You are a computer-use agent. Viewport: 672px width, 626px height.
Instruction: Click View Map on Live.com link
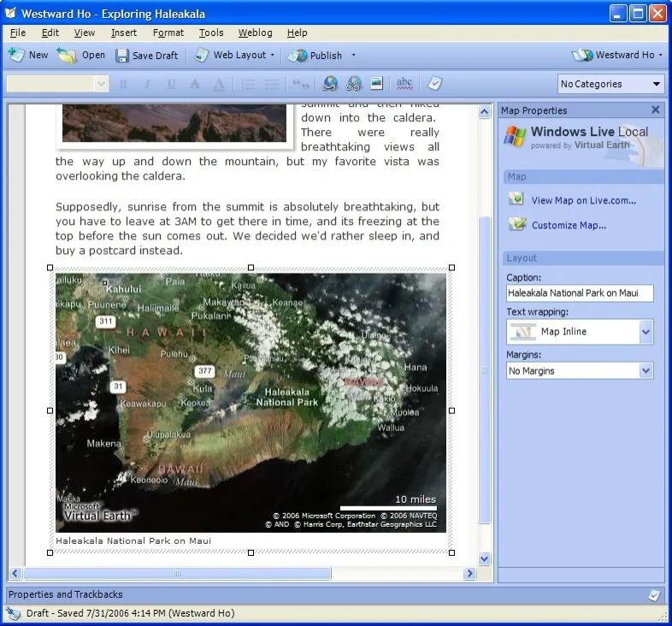583,200
